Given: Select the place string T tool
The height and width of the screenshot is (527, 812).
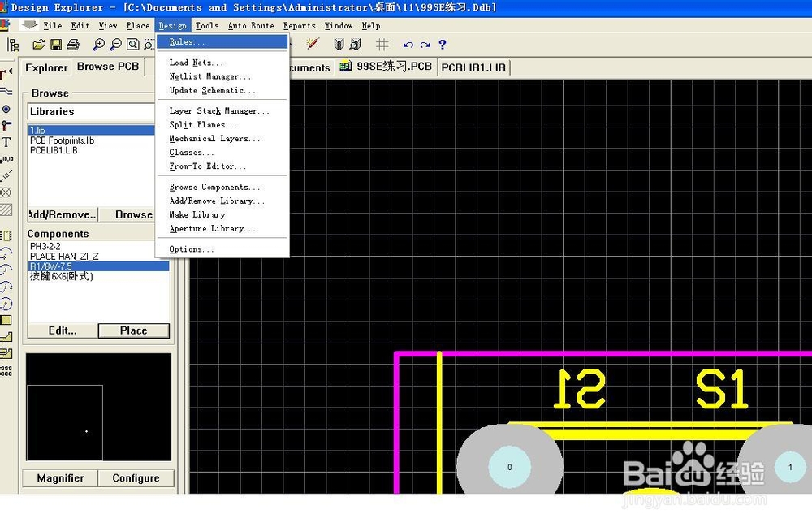Looking at the screenshot, I should click(x=6, y=142).
